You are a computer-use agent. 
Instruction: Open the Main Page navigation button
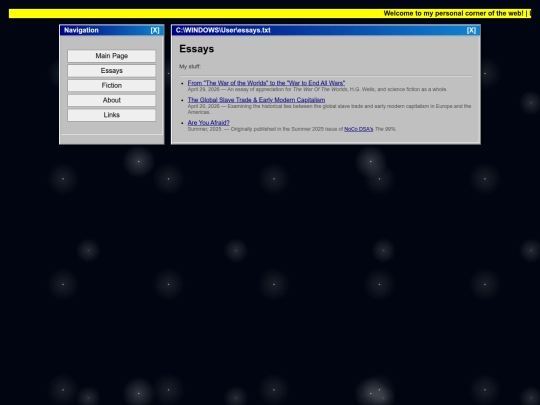(112, 56)
